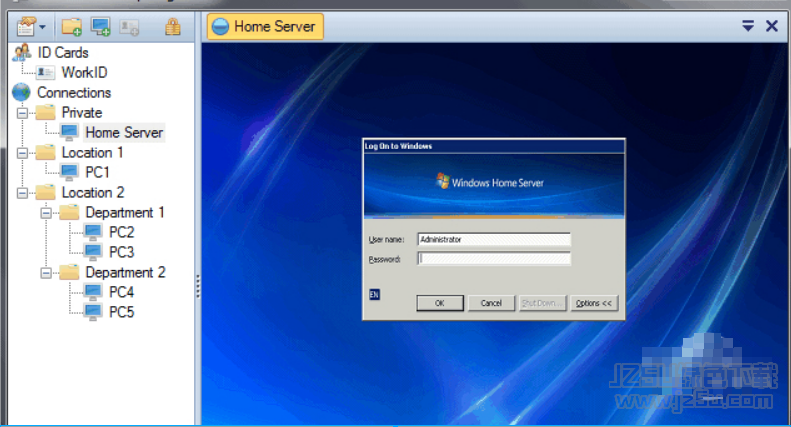Select the Location 1 folder label
The width and height of the screenshot is (791, 427).
click(x=92, y=152)
